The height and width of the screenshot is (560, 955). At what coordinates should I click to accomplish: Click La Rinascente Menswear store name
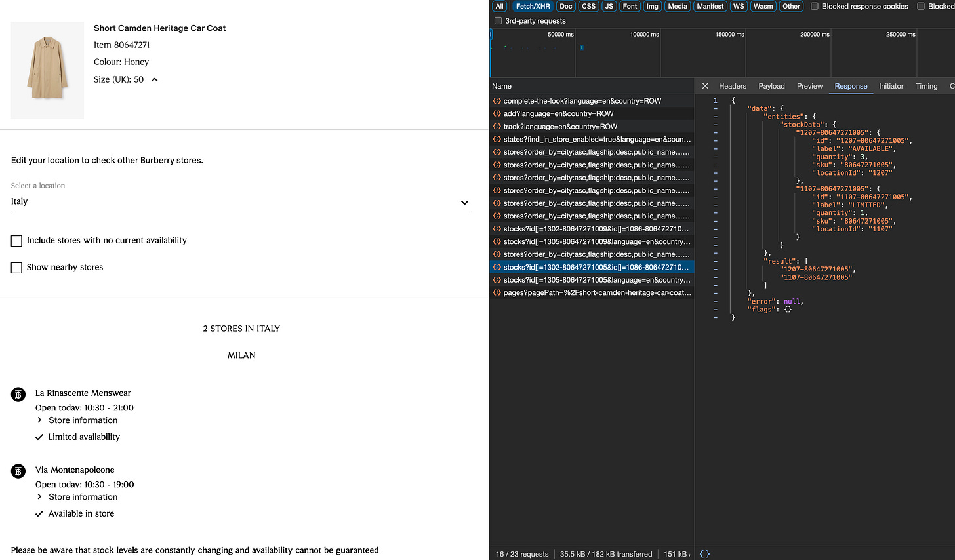coord(83,393)
